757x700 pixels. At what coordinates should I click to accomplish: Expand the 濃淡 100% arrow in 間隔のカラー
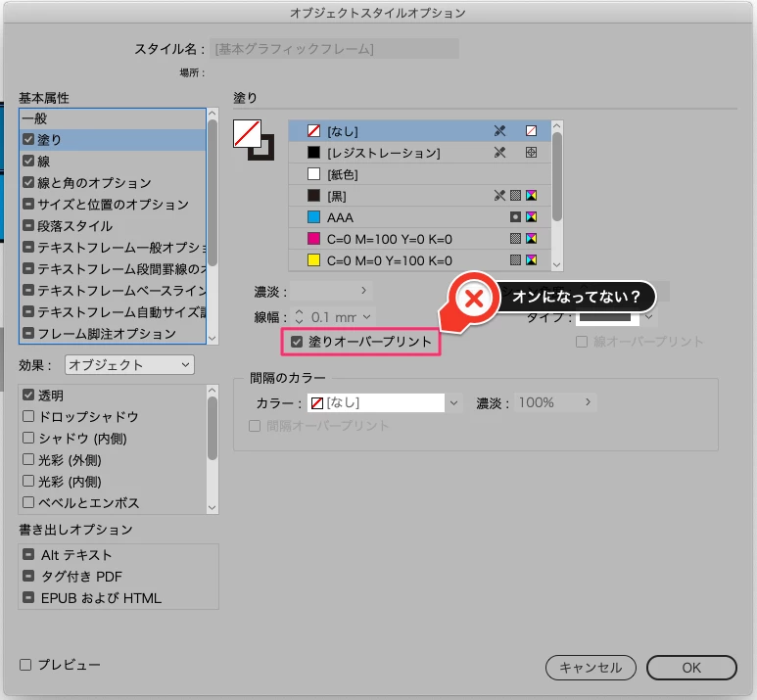pyautogui.click(x=588, y=402)
